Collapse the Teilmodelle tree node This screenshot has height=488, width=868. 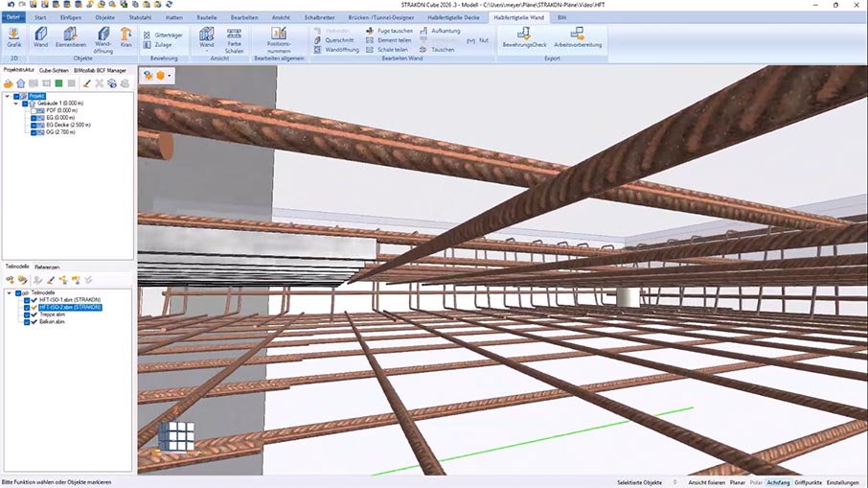click(x=8, y=292)
